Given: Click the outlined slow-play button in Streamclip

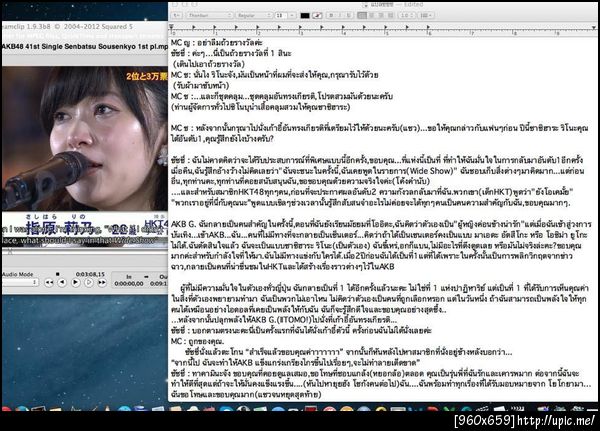Looking at the screenshot, I should click(89, 282).
